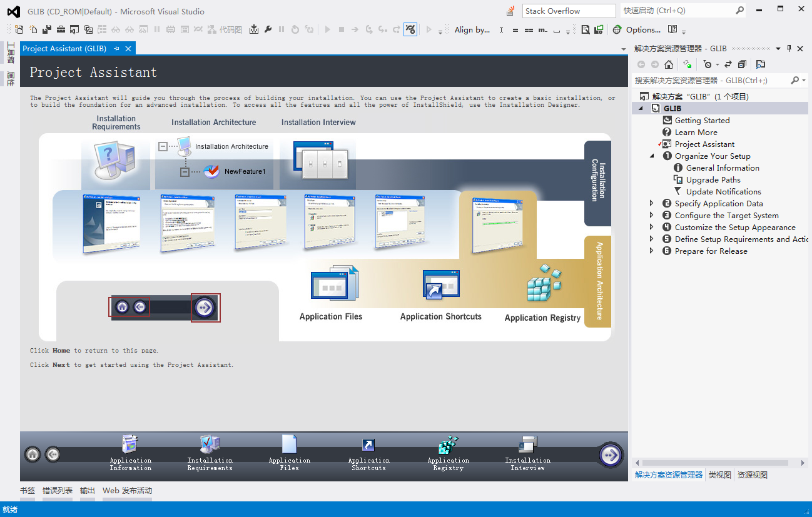The height and width of the screenshot is (517, 812).
Task: Click the help book icon after Options
Action: pos(672,29)
